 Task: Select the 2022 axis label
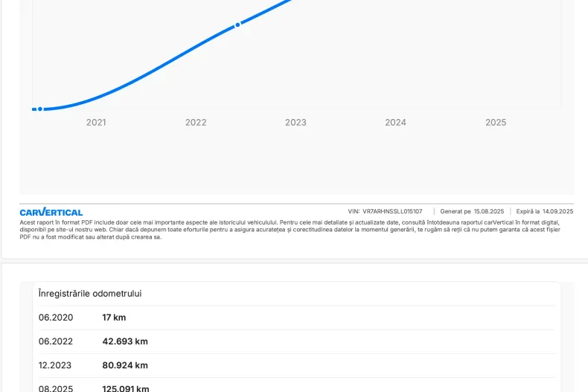pos(196,123)
